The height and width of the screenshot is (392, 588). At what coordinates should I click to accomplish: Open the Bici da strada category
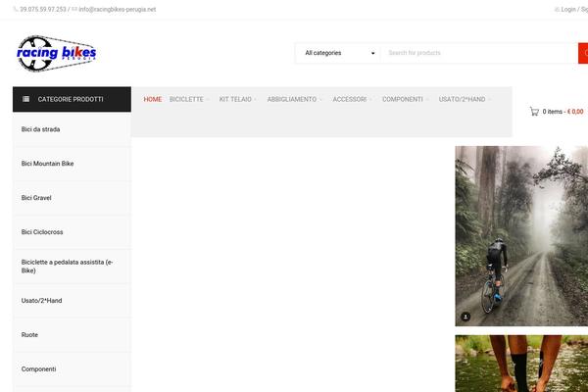click(72, 129)
